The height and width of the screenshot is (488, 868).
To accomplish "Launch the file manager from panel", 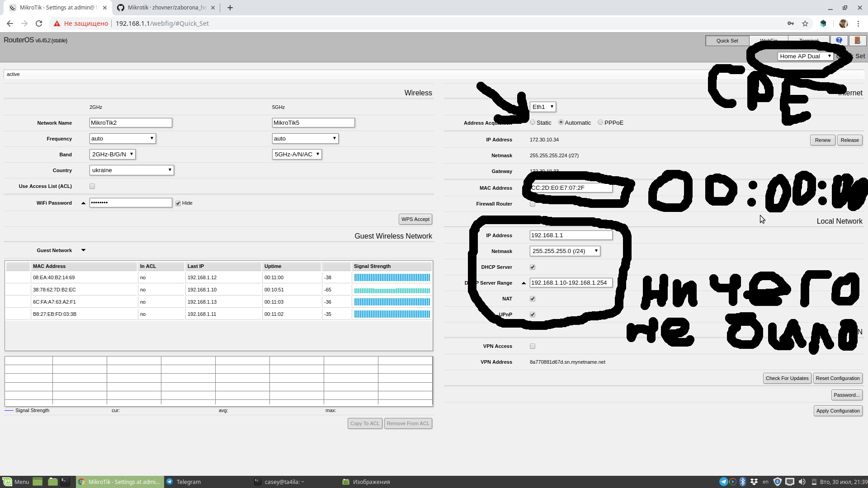I will pyautogui.click(x=52, y=482).
